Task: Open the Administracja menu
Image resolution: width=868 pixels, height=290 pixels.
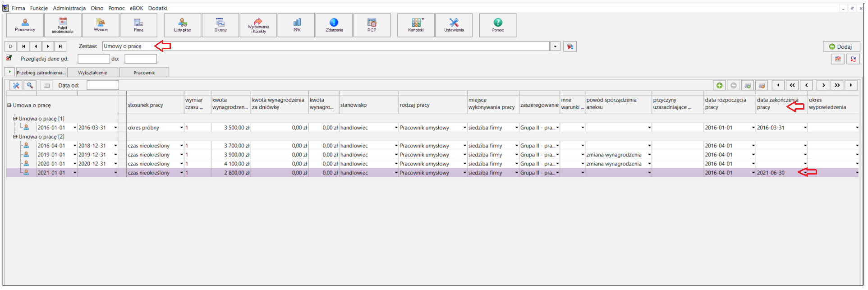Action: (69, 8)
